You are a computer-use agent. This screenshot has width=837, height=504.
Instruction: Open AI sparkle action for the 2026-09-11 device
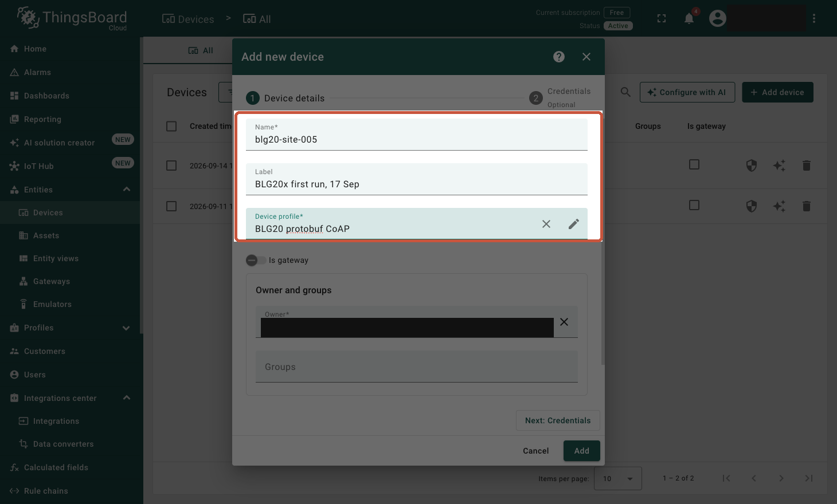[x=779, y=206]
